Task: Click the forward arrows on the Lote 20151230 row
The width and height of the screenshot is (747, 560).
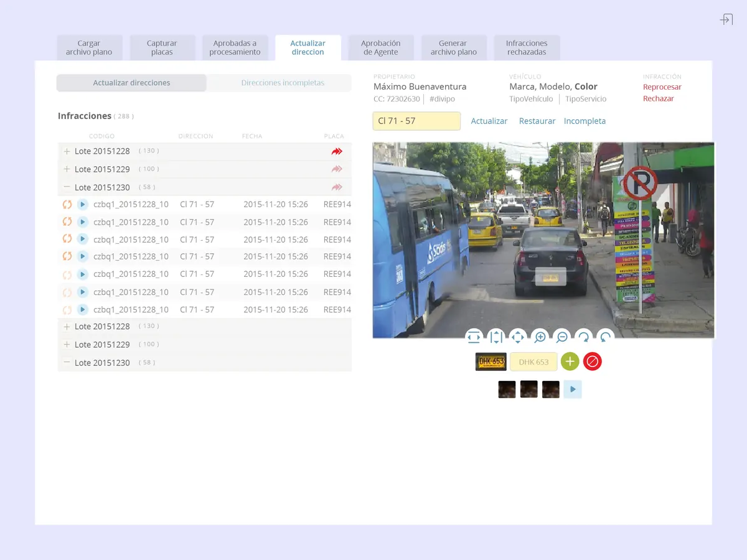Action: click(337, 187)
